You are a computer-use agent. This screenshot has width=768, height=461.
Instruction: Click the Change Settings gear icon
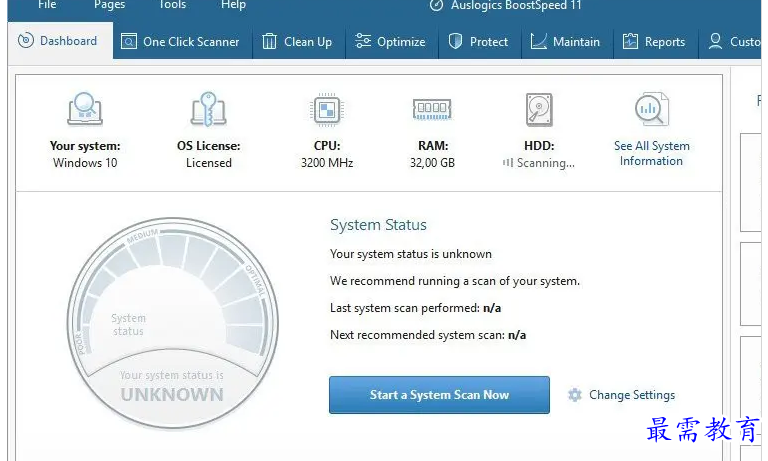click(575, 395)
